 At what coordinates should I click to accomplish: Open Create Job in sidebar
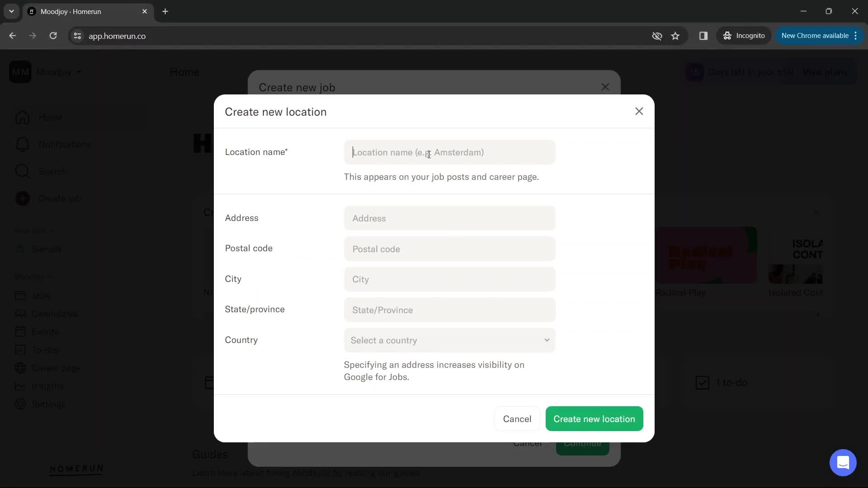pyautogui.click(x=59, y=198)
